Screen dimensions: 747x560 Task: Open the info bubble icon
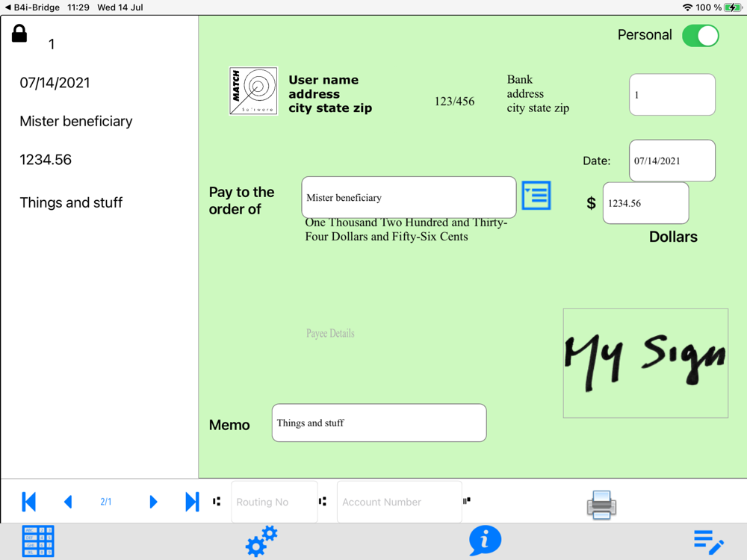pyautogui.click(x=485, y=541)
